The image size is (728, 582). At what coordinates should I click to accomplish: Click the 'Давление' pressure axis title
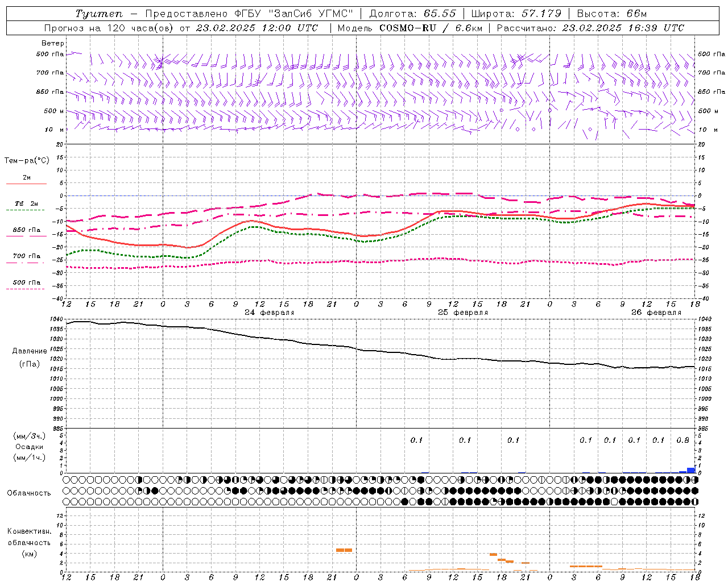tap(30, 351)
